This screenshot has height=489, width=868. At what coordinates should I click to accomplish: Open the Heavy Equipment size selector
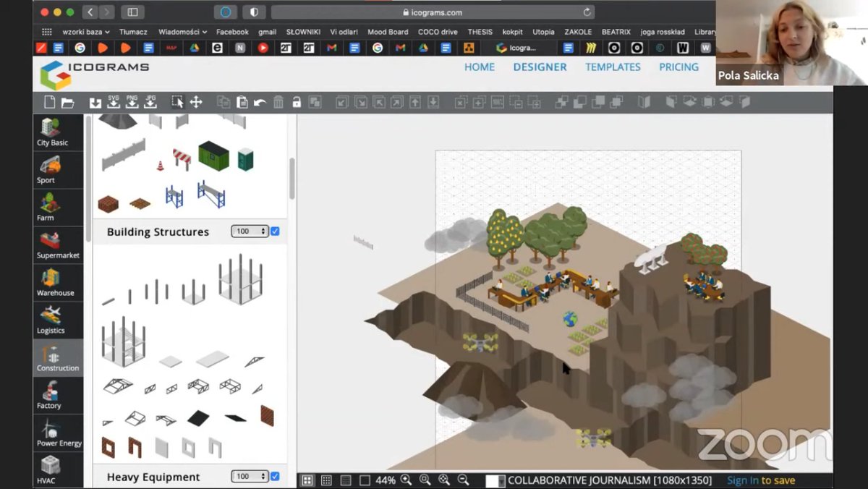click(250, 476)
